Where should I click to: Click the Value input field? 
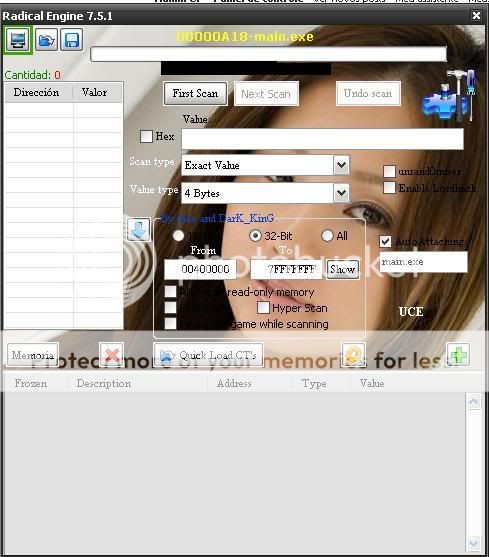(322, 139)
